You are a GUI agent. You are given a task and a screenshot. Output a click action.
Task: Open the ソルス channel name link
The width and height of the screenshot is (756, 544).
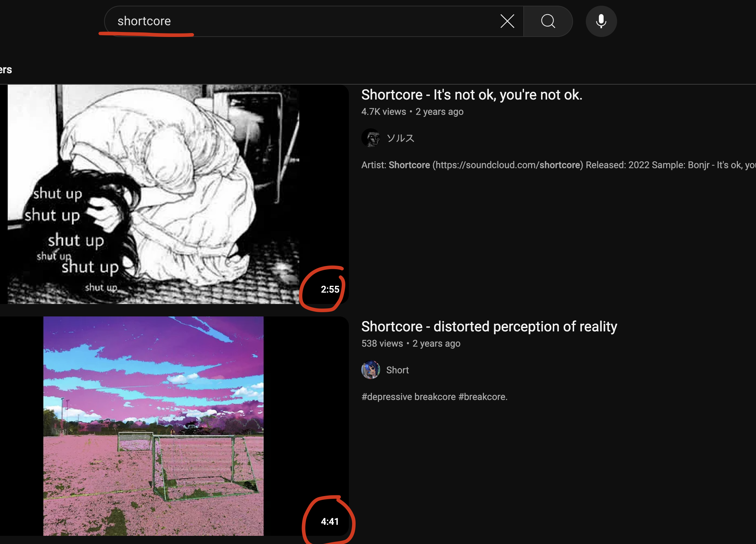400,138
